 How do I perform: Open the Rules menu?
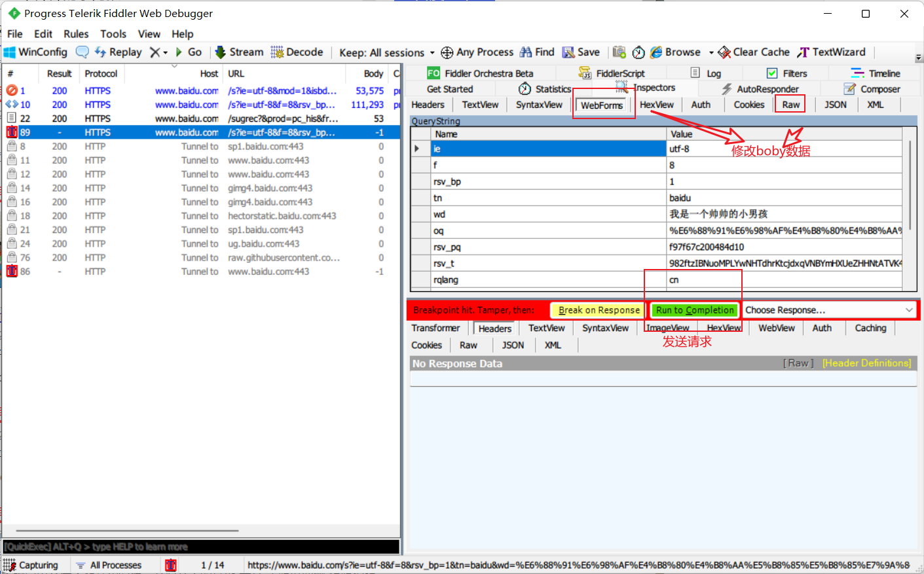pos(76,34)
